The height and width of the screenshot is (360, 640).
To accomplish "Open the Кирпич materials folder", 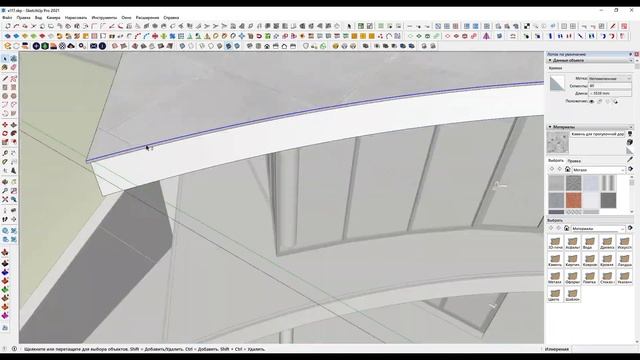I will [572, 260].
